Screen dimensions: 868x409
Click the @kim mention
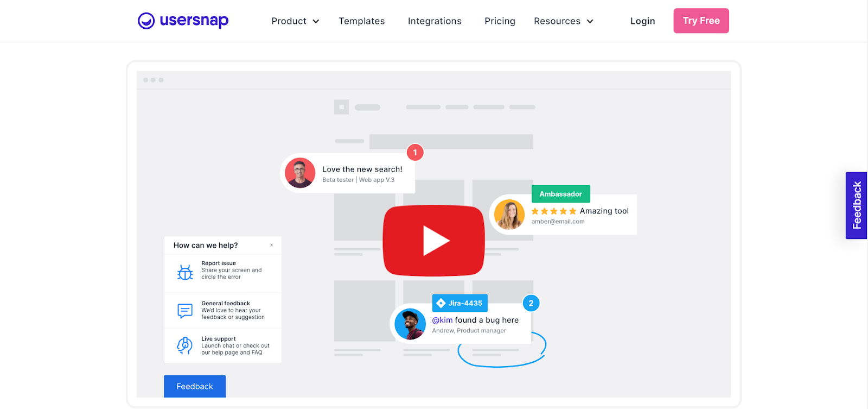coord(442,320)
